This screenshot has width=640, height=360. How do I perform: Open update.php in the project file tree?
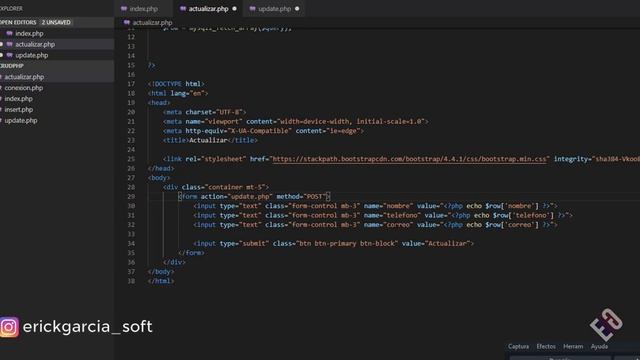[x=21, y=121]
